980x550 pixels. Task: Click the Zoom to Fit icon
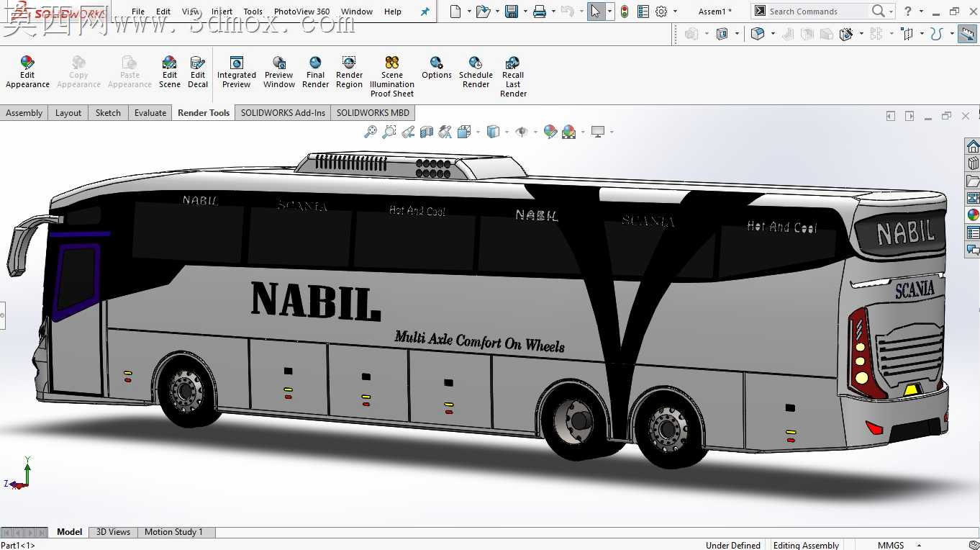371,132
